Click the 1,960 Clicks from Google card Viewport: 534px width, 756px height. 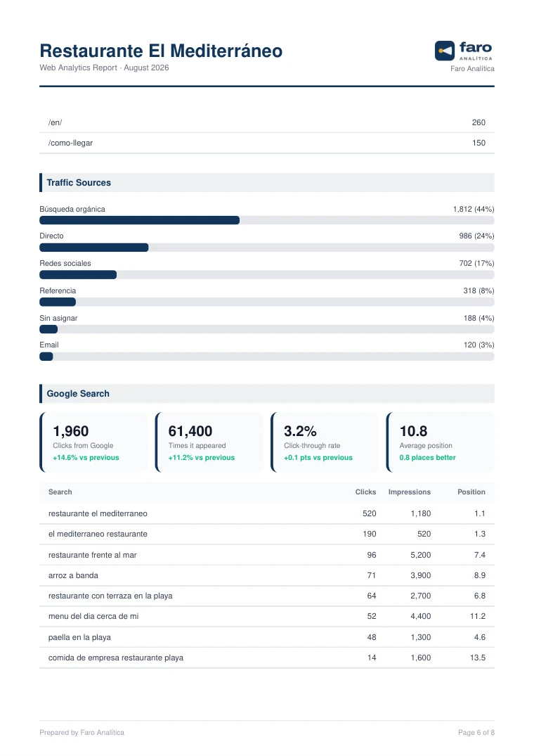click(94, 442)
